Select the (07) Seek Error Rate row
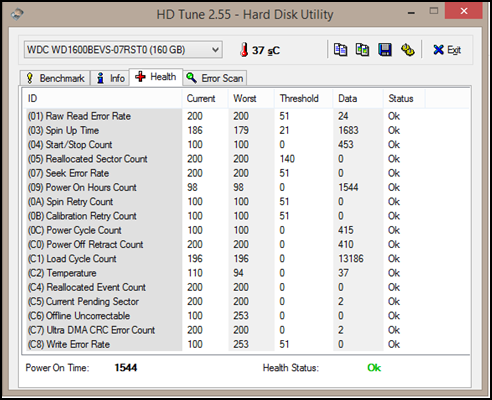This screenshot has width=492, height=400. tap(247, 173)
